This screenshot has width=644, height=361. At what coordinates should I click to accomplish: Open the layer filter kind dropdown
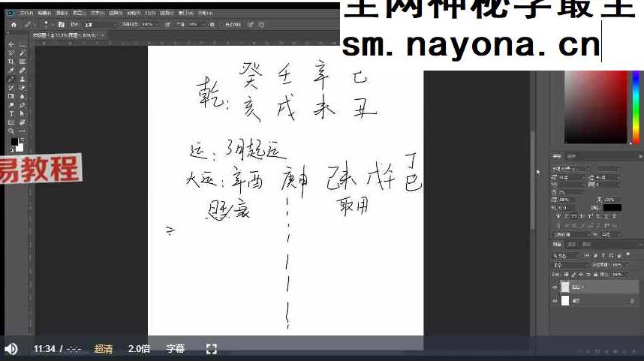(x=565, y=255)
